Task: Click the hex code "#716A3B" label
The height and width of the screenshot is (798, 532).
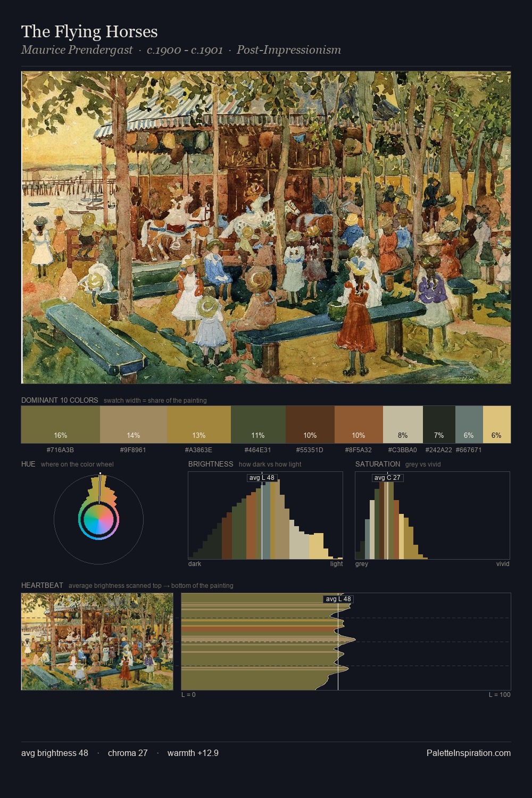Action: click(60, 450)
